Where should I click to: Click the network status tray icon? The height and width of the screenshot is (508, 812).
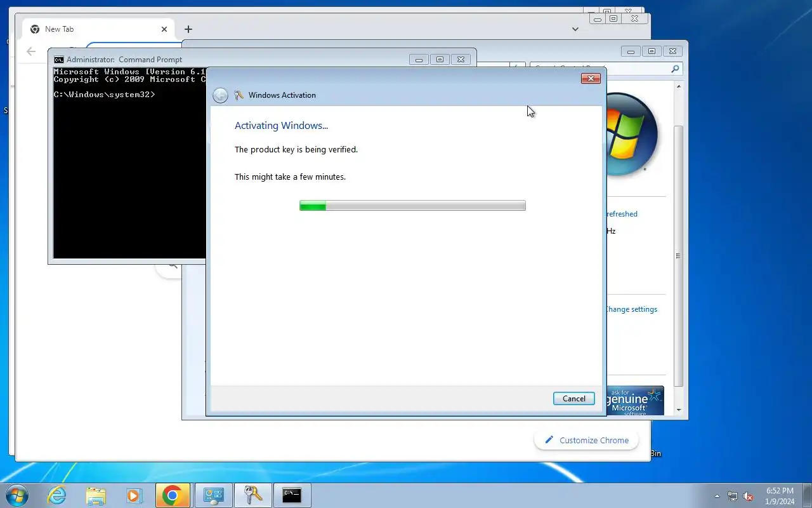coord(733,496)
